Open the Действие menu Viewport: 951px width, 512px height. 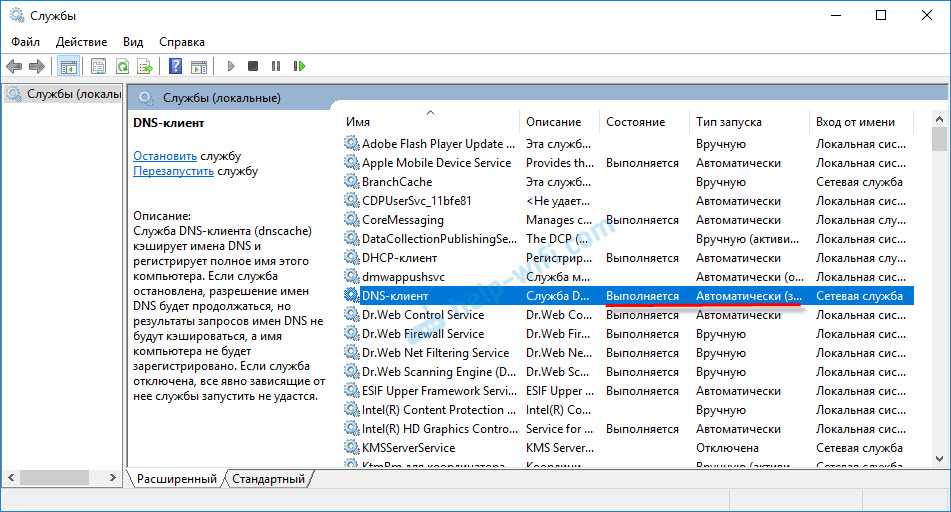[81, 42]
